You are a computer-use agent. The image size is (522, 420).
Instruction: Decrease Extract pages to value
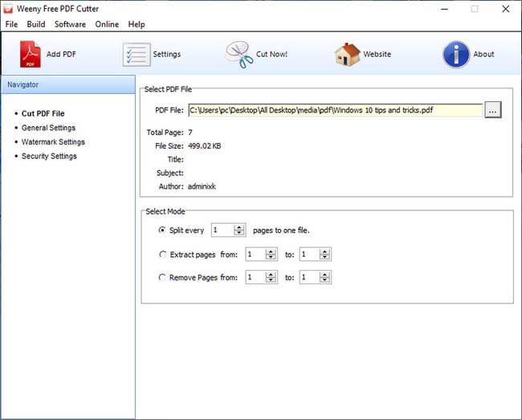pyautogui.click(x=324, y=257)
